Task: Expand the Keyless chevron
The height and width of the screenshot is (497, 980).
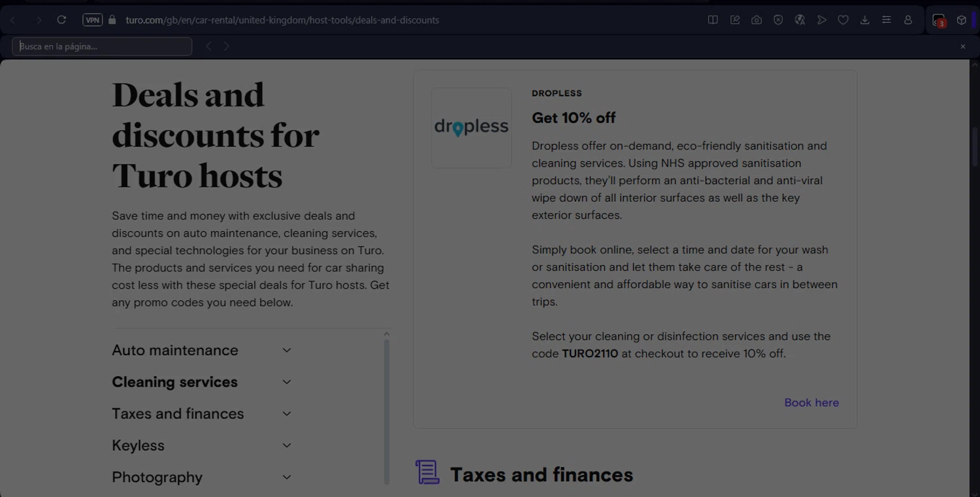Action: coord(287,445)
